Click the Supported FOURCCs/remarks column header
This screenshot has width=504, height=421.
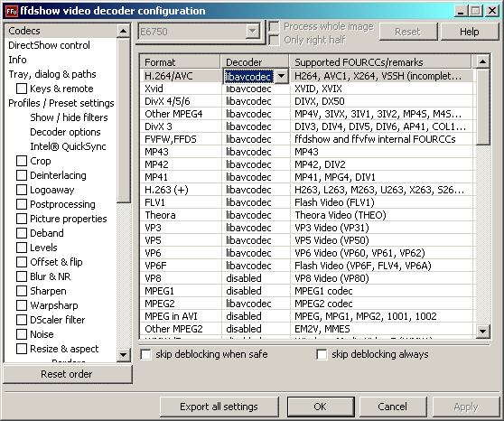[x=380, y=61]
